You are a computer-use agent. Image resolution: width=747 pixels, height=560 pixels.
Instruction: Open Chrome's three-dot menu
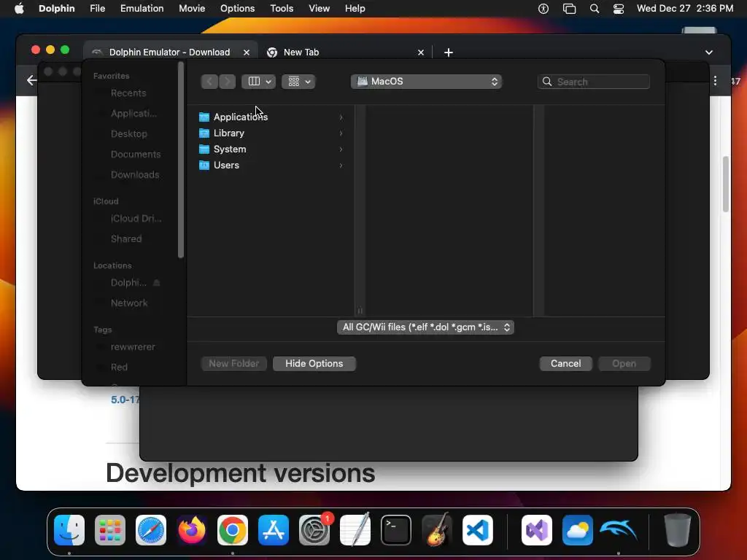(x=715, y=80)
